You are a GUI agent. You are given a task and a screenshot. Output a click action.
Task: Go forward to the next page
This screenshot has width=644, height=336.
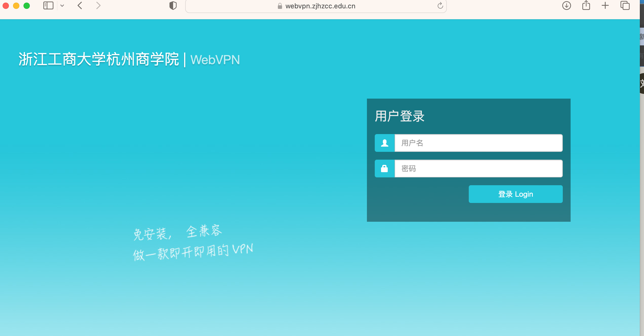click(x=98, y=5)
